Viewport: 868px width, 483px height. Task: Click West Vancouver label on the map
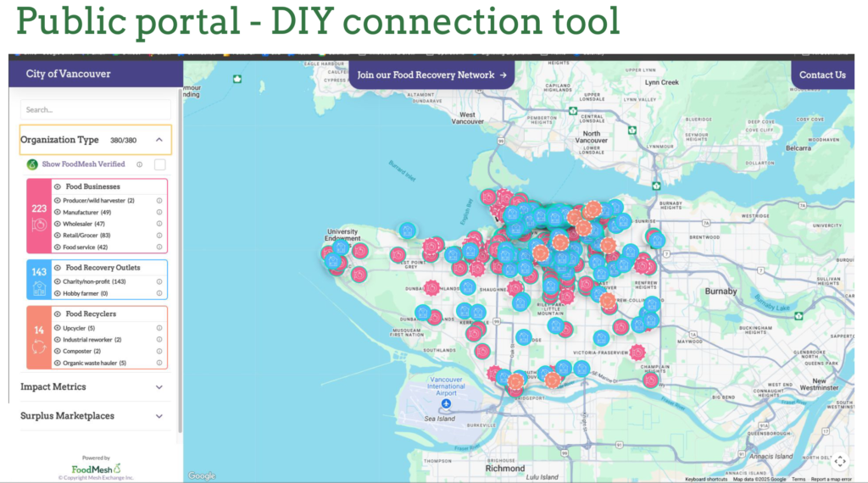tap(467, 118)
